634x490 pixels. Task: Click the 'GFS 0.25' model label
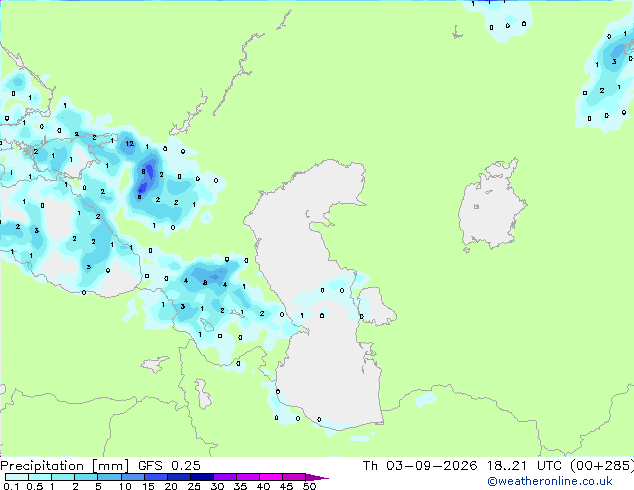click(169, 466)
